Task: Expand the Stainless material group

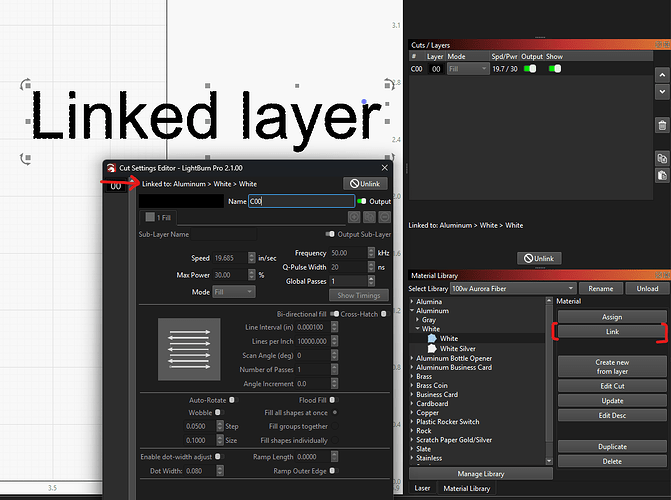Action: (x=412, y=458)
